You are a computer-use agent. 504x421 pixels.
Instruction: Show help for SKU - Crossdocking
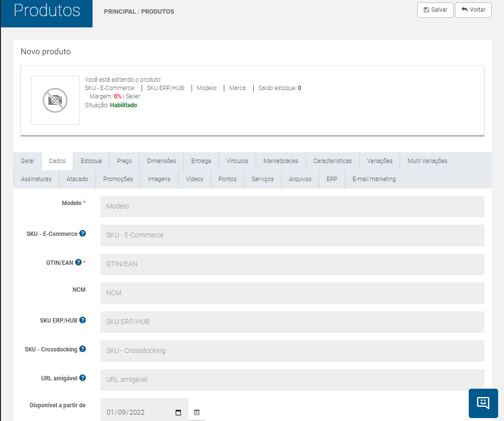click(x=83, y=349)
